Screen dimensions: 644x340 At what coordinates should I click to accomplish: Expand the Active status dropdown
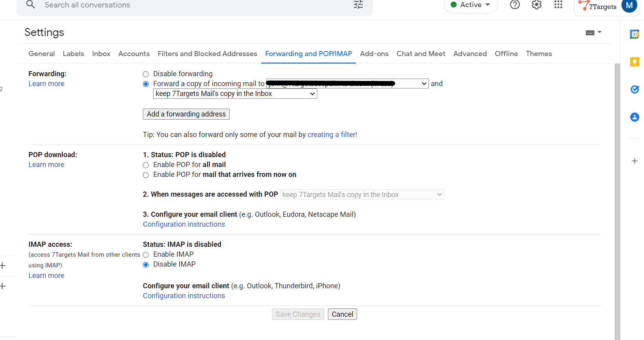tap(470, 5)
